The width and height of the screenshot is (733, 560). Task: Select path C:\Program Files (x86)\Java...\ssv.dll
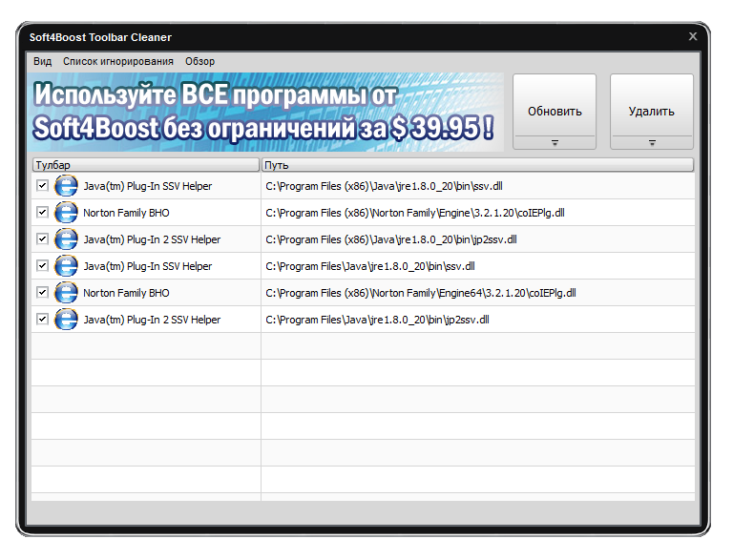[385, 186]
